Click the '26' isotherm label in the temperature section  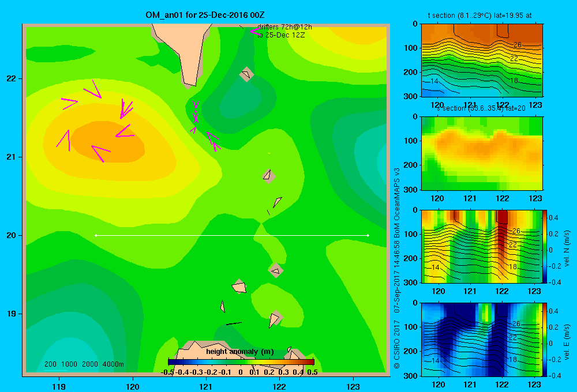click(518, 45)
